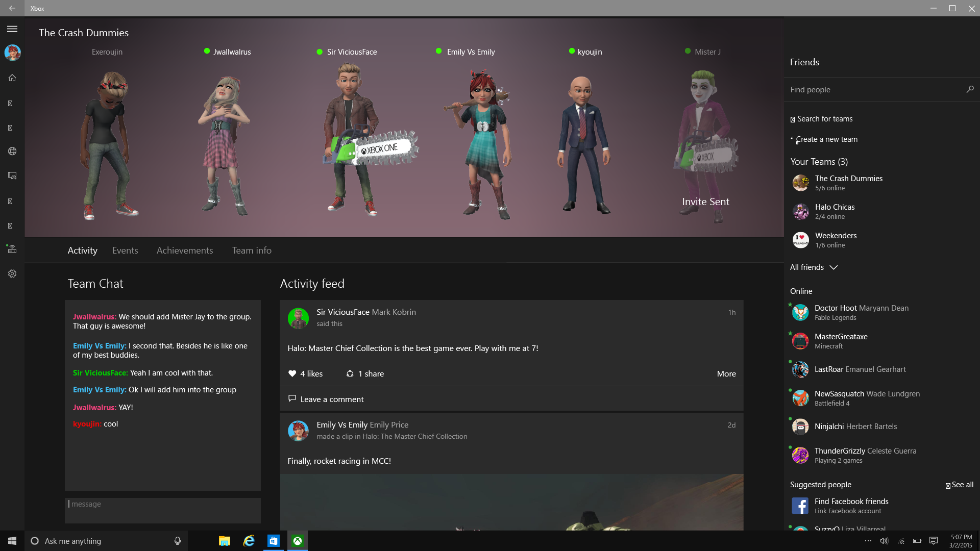The image size is (980, 551).
Task: Click Leave a comment
Action: click(332, 399)
